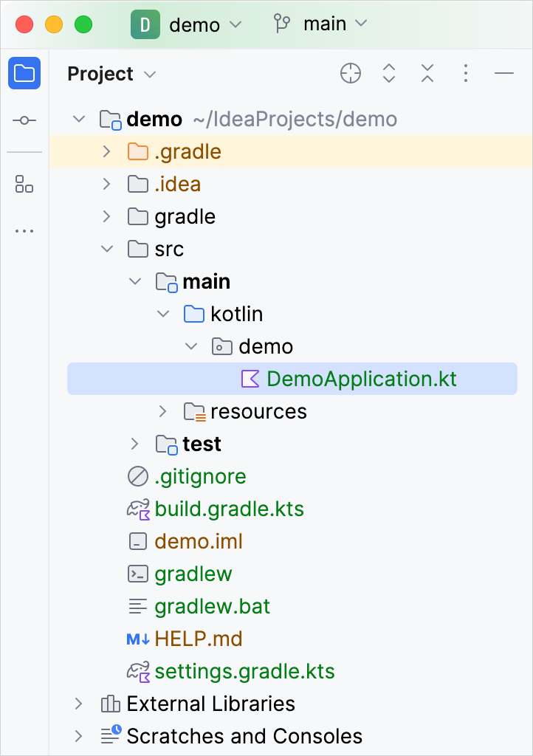
Task: Select HELP.md file
Action: pos(199,639)
